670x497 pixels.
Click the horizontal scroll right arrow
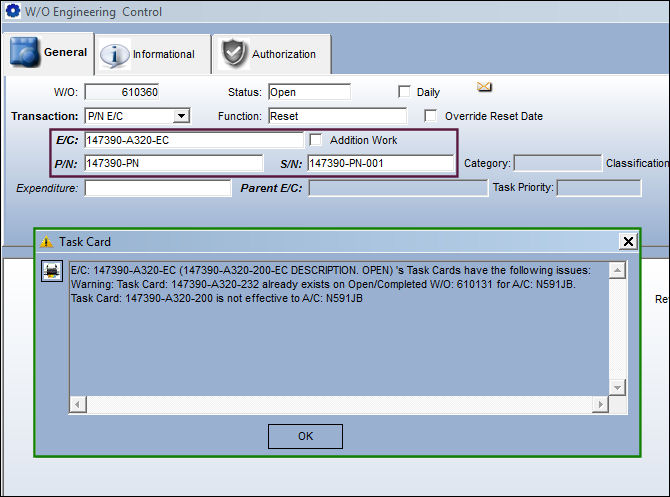click(x=600, y=404)
